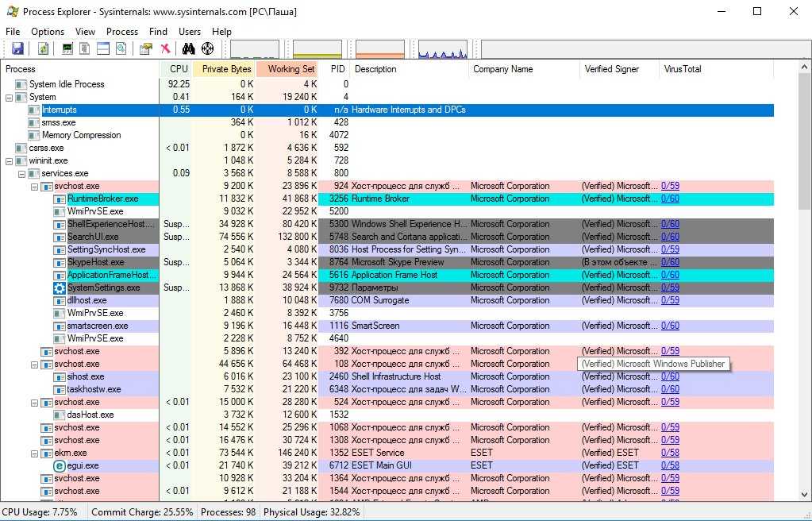Open the Options menu
This screenshot has height=521, width=812.
[48, 32]
